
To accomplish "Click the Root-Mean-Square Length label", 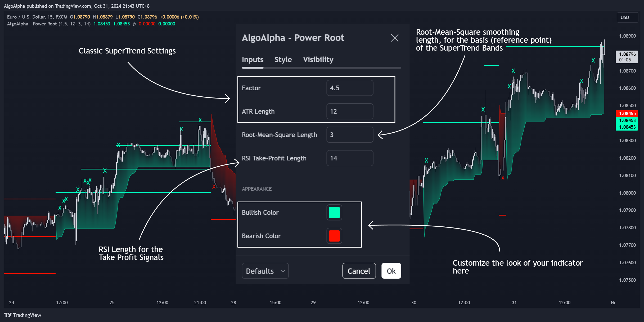I will coord(279,135).
